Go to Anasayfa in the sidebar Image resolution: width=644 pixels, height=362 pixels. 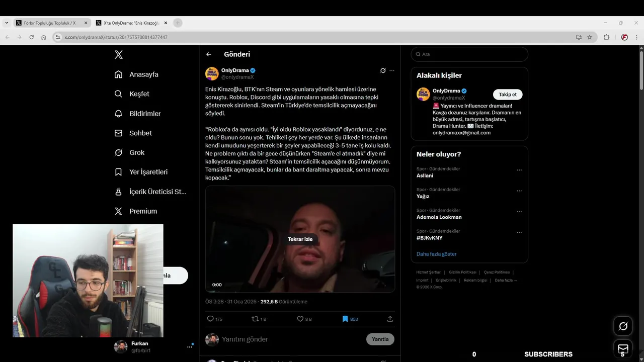(x=137, y=74)
